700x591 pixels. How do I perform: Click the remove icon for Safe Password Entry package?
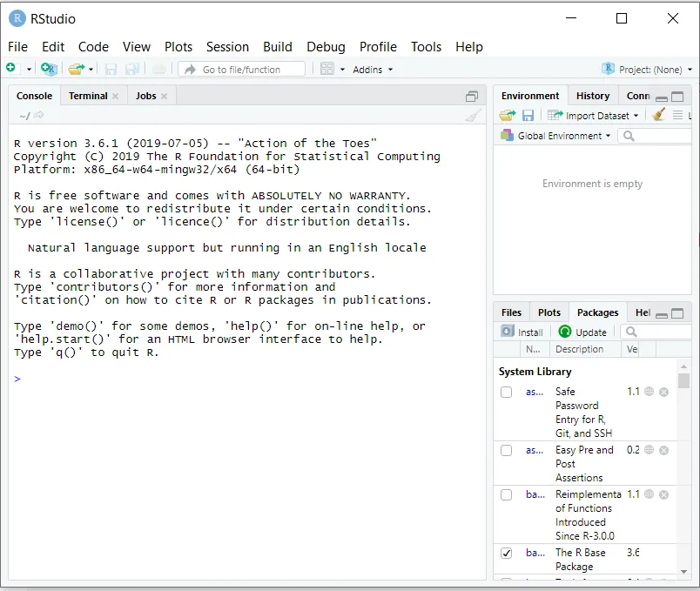pyautogui.click(x=663, y=392)
